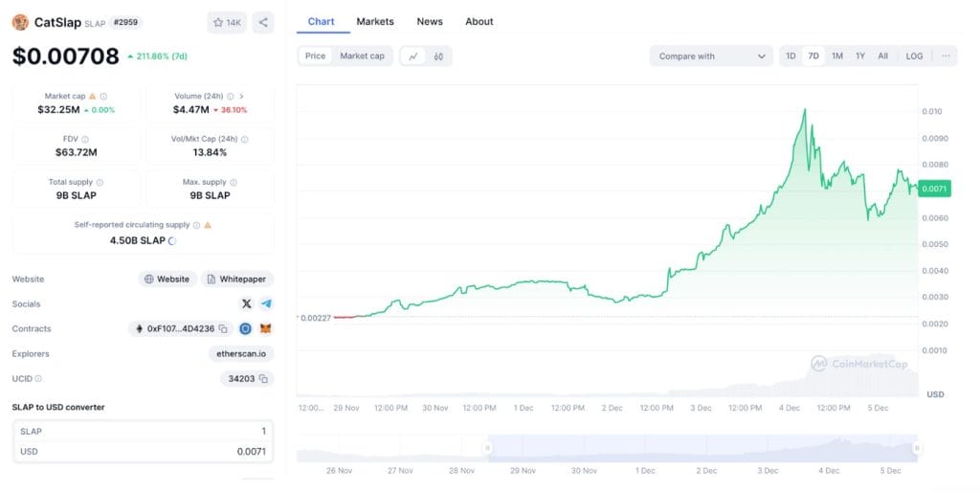Switch to candlestick chart view
Viewport: 980px width, 492px height.
pos(438,56)
